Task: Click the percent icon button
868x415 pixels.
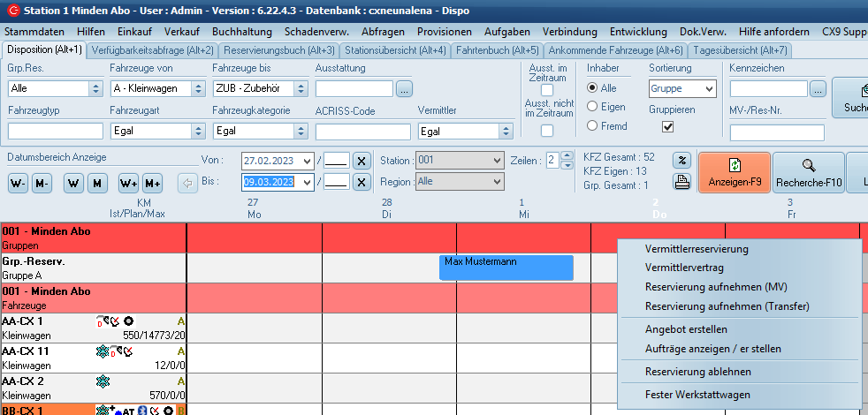Action: (x=681, y=161)
